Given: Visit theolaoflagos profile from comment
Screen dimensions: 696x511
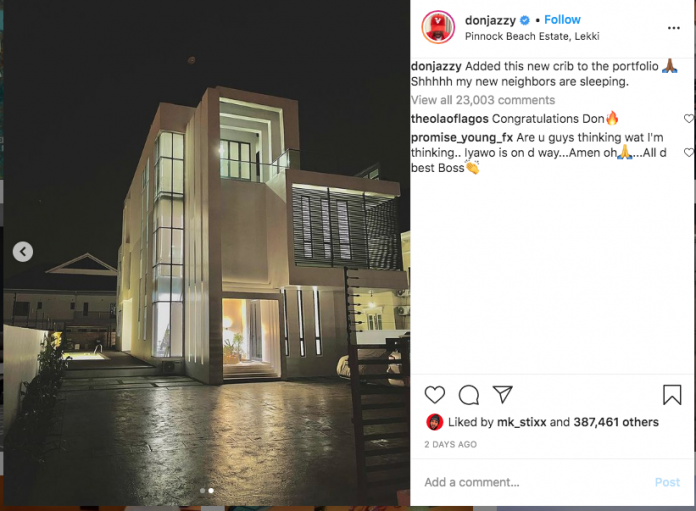Looking at the screenshot, I should point(450,119).
